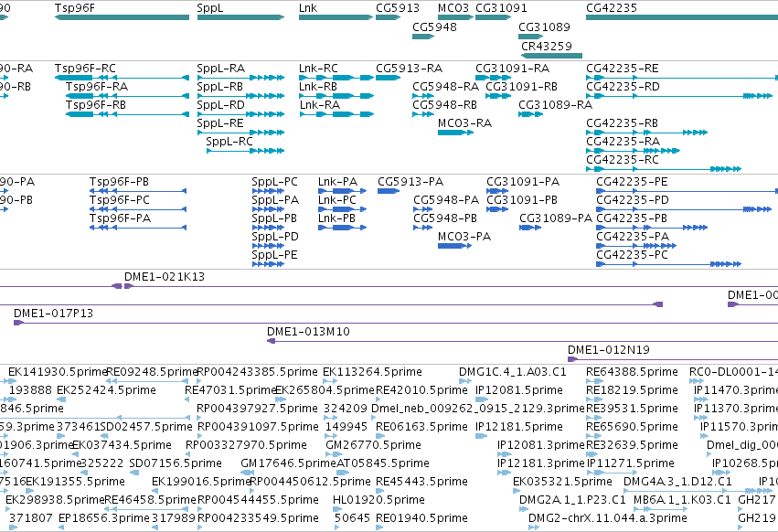Click EST label RE09248.5prime
Image resolution: width=778 pixels, height=532 pixels.
pyautogui.click(x=152, y=372)
